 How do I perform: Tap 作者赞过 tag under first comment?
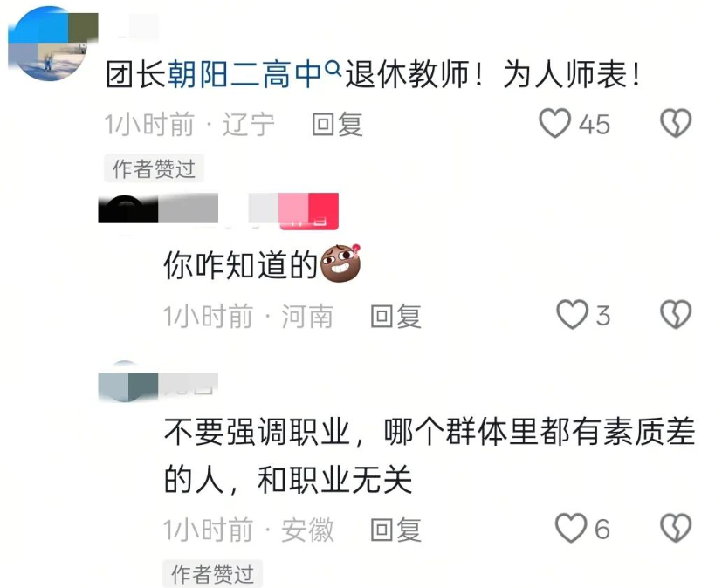click(x=154, y=168)
